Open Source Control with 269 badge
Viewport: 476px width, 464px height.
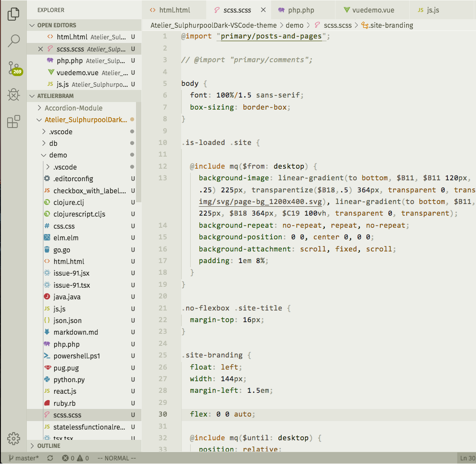coord(14,68)
